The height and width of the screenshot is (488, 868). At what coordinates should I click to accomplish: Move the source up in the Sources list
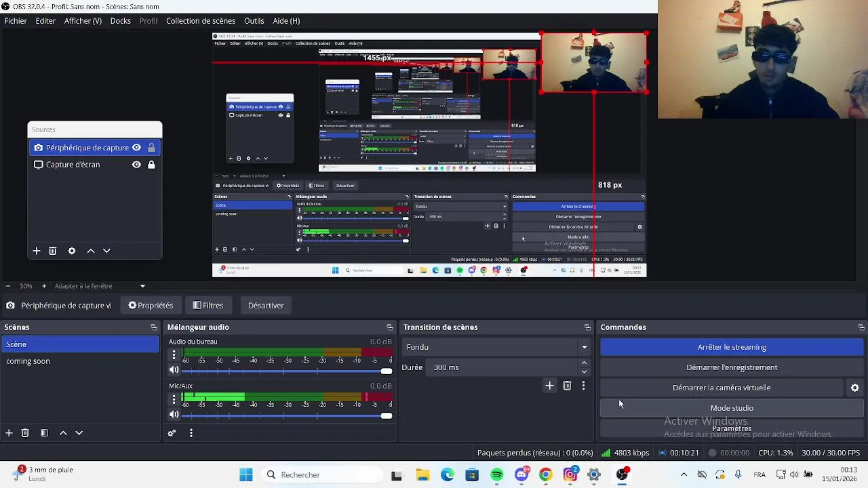pos(91,251)
